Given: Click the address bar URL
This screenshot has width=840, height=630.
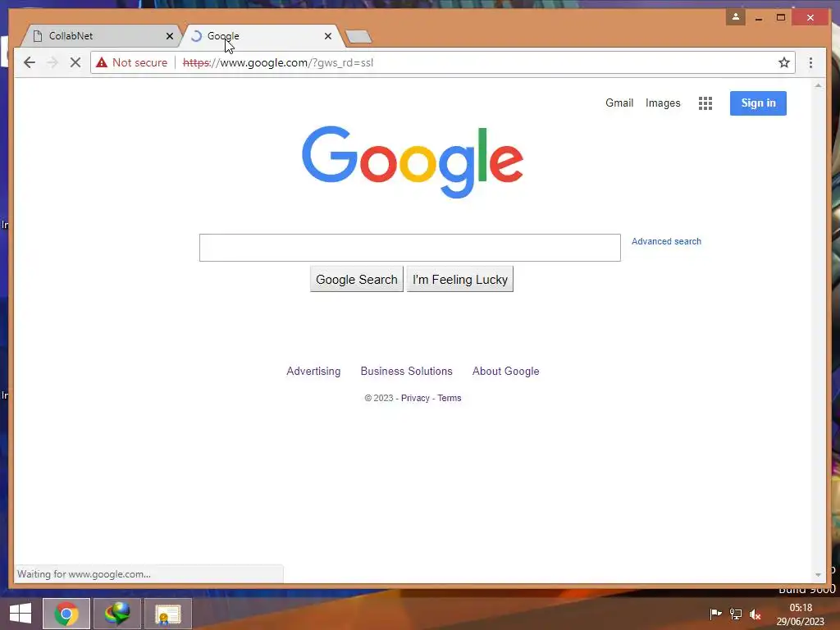Looking at the screenshot, I should click(x=278, y=62).
